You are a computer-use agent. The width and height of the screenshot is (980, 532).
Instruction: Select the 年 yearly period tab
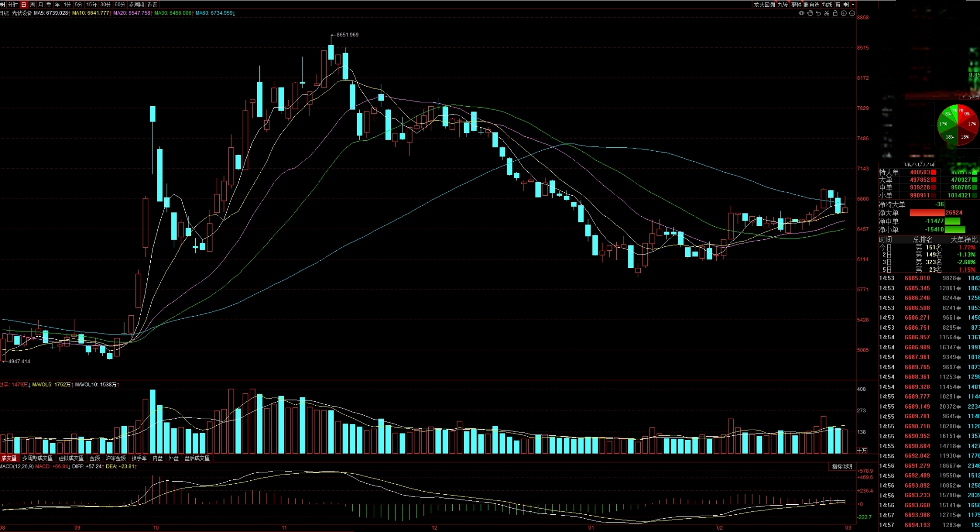57,5
